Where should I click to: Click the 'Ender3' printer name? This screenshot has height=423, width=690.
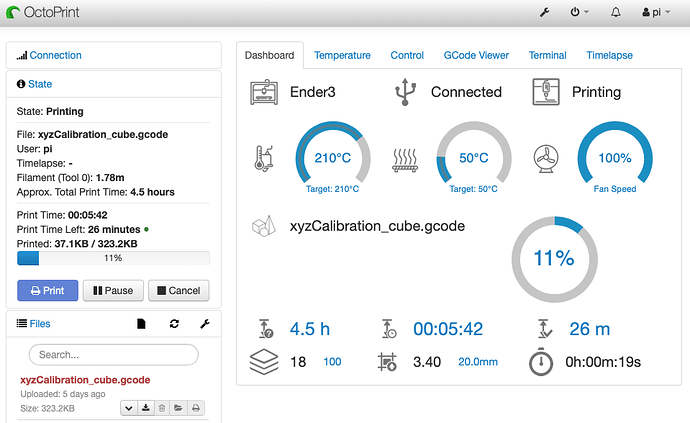(313, 92)
